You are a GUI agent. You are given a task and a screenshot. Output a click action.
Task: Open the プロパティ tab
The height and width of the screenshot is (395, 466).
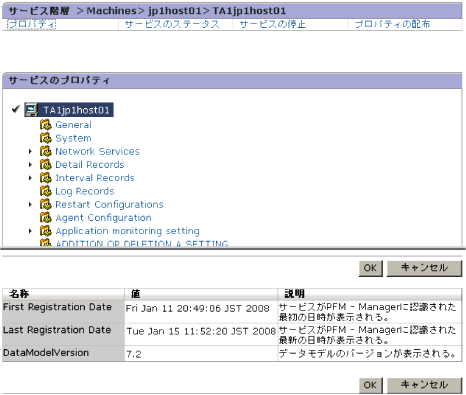32,24
